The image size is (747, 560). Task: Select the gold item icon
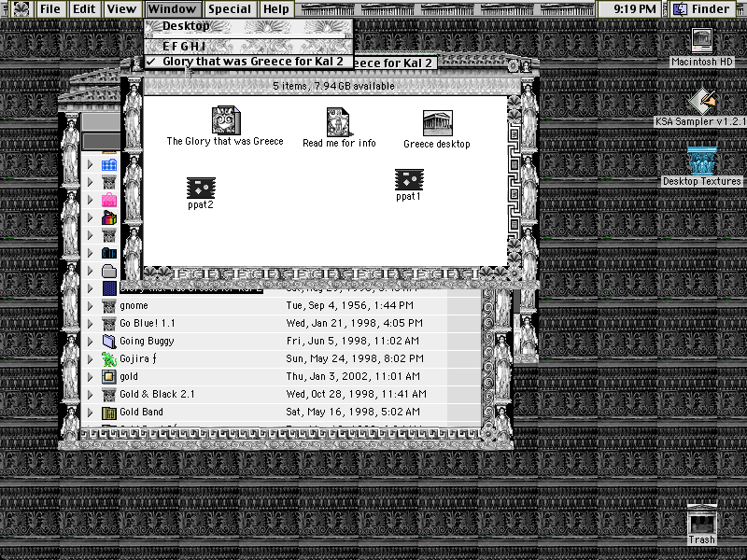pyautogui.click(x=109, y=377)
